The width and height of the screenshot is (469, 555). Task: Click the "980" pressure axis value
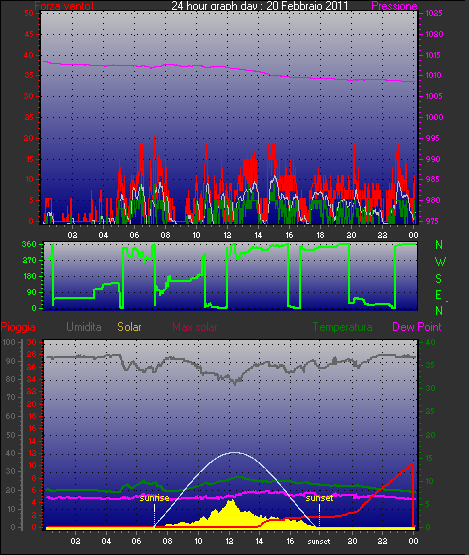click(x=433, y=200)
